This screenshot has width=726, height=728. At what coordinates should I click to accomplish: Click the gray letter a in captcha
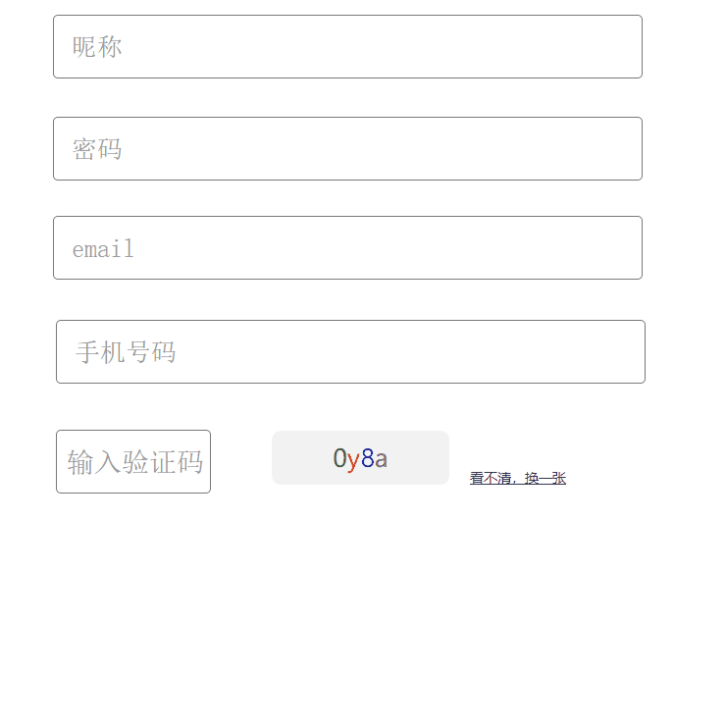(x=381, y=458)
